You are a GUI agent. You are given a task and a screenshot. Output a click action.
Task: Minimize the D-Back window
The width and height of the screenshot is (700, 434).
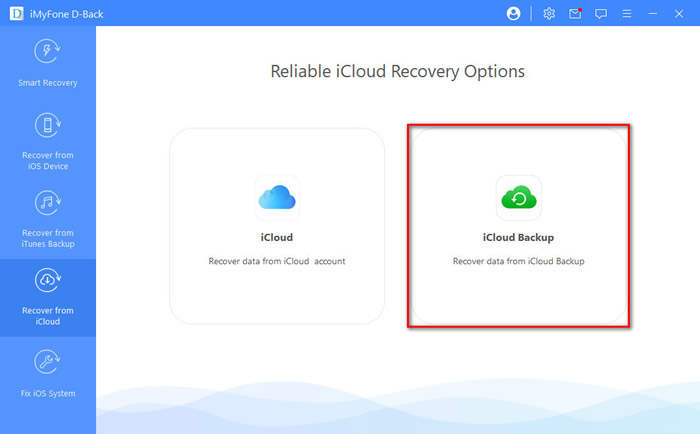pos(655,14)
